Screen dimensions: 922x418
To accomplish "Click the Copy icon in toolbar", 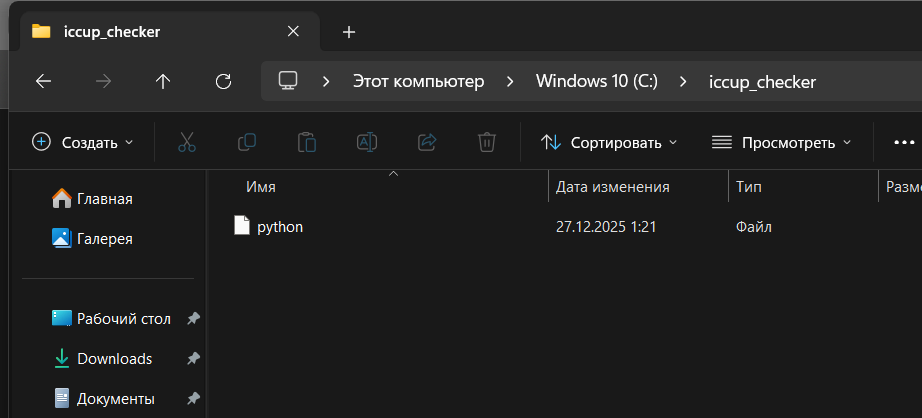I will [x=247, y=142].
